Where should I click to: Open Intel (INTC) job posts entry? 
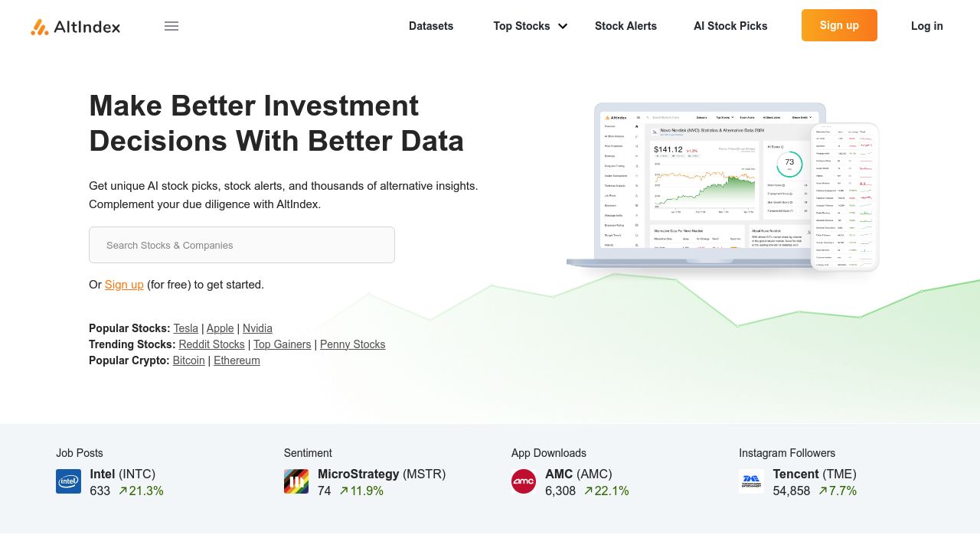pos(122,474)
